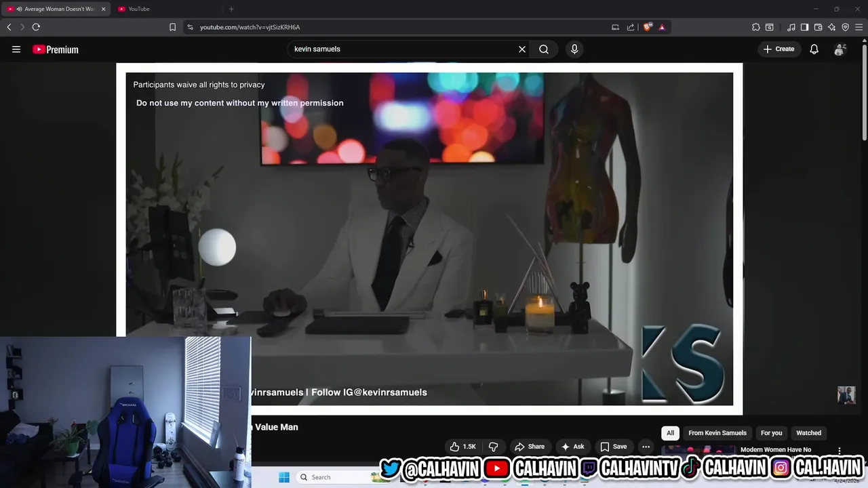The image size is (868, 488).
Task: Open YouTube notifications bell
Action: 814,49
